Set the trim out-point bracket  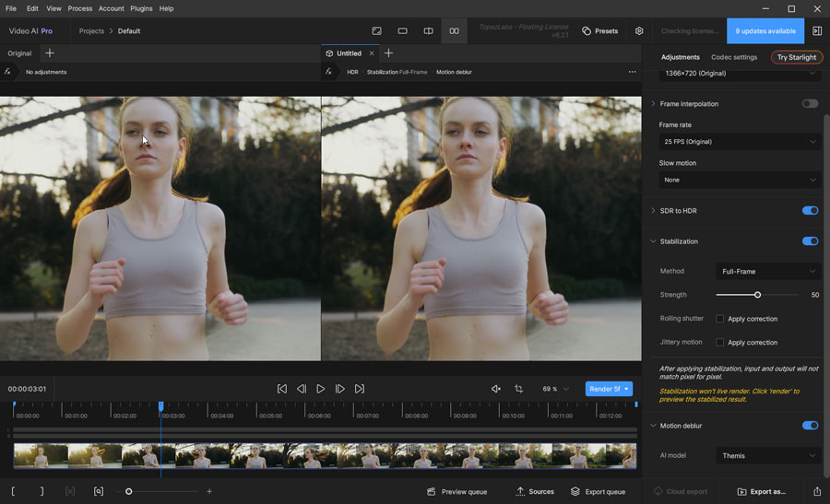[x=41, y=491]
